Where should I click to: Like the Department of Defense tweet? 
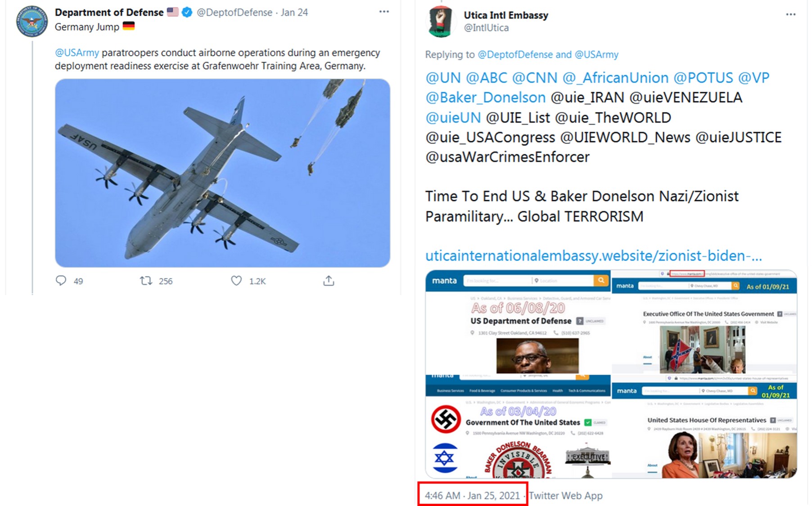(x=236, y=281)
